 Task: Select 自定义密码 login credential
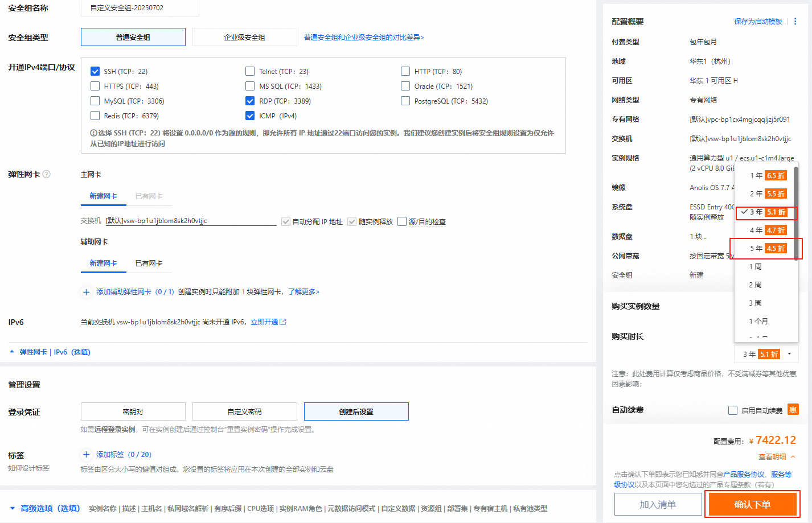tap(245, 411)
